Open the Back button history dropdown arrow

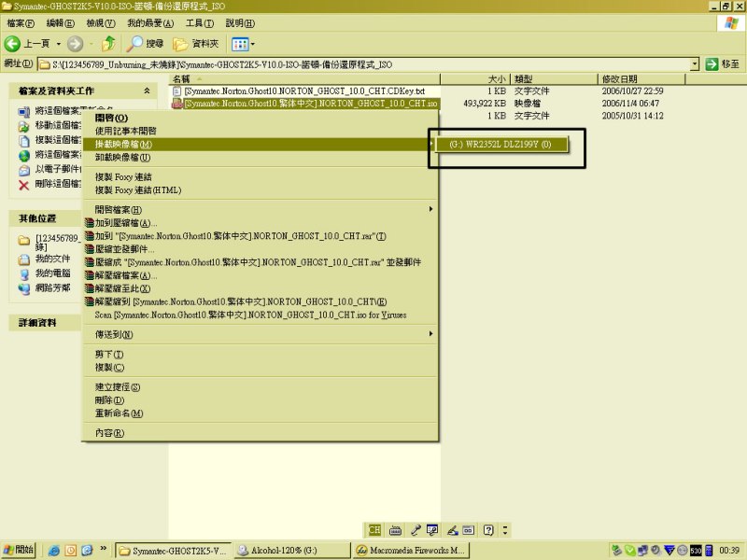tap(59, 44)
